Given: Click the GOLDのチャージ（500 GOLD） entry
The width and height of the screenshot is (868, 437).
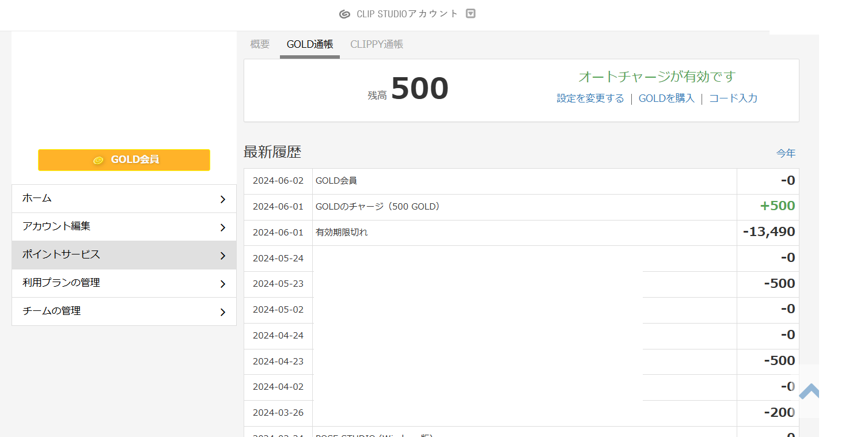Looking at the screenshot, I should [378, 206].
